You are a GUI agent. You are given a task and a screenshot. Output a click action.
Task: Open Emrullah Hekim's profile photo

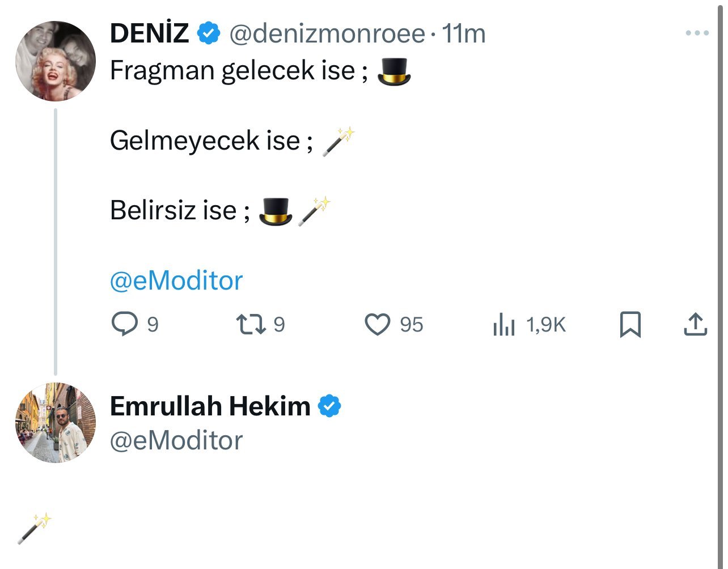(x=55, y=423)
